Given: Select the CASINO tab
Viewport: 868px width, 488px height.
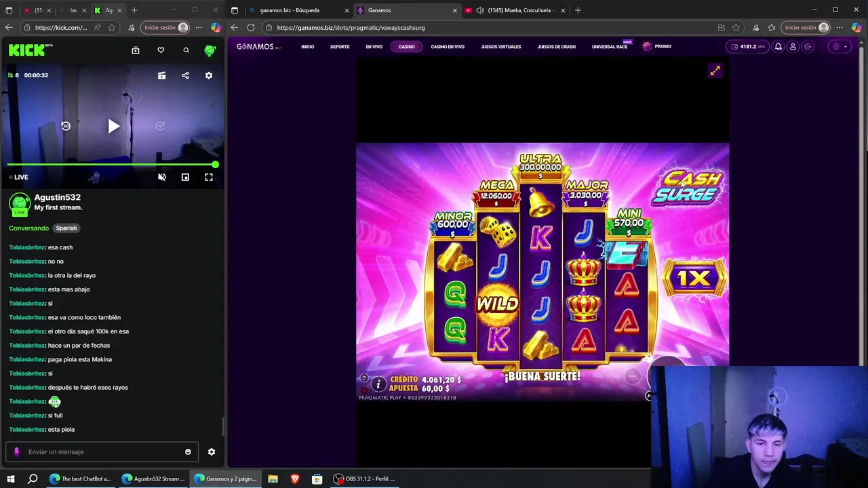Looking at the screenshot, I should pos(407,47).
